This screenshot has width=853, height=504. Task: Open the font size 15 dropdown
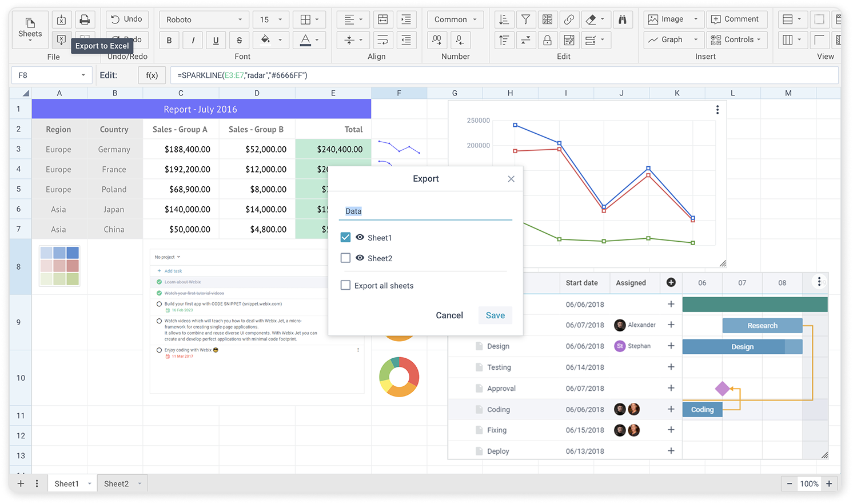270,19
